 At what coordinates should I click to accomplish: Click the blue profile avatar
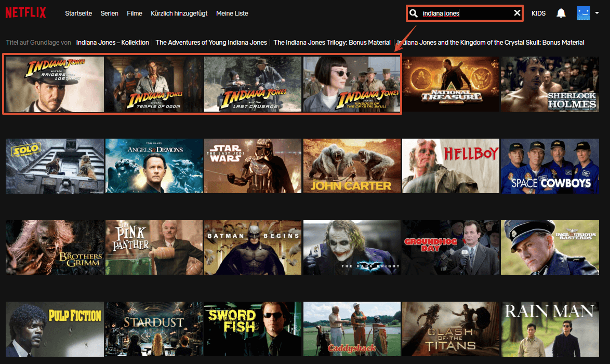pyautogui.click(x=583, y=13)
